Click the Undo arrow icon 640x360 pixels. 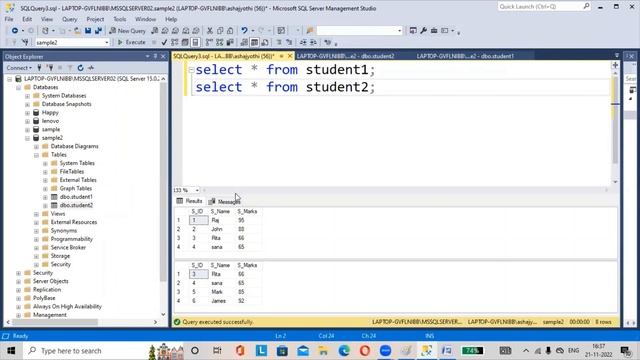point(244,31)
